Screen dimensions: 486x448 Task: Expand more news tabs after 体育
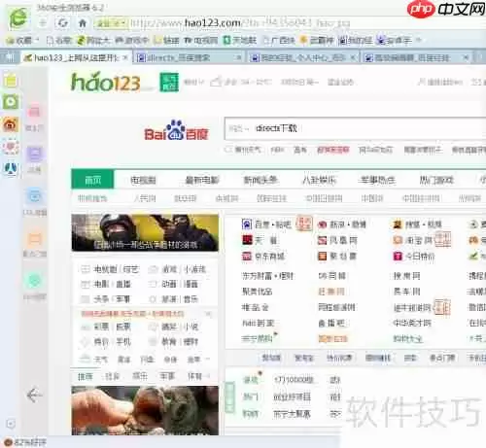(208, 376)
